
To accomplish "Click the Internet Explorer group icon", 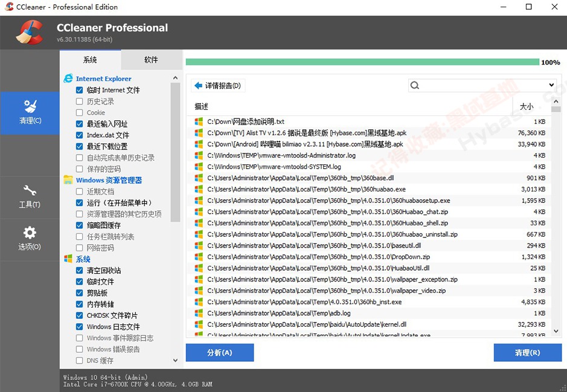I will [68, 79].
